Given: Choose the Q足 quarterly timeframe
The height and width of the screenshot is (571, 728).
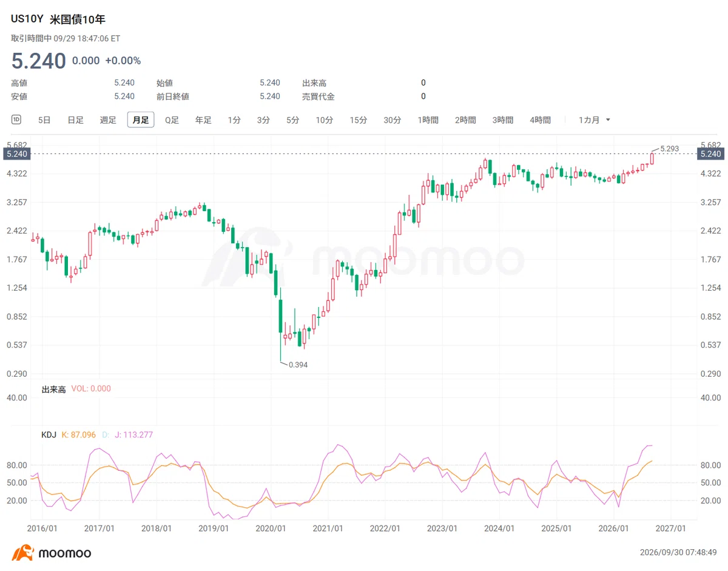Looking at the screenshot, I should [172, 120].
